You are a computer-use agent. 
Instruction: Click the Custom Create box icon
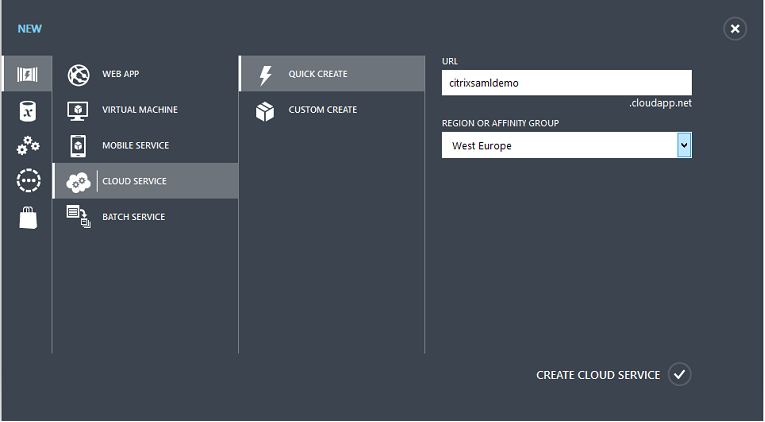pos(265,111)
